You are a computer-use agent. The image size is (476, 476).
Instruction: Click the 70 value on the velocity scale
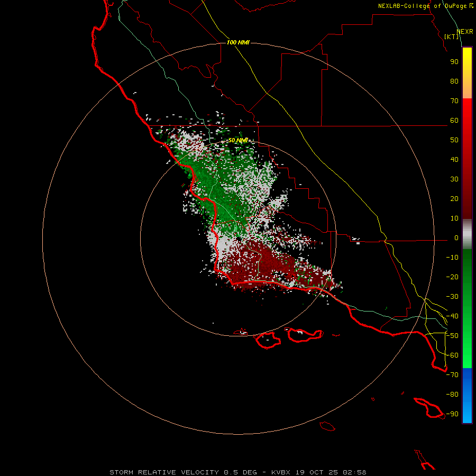[454, 101]
